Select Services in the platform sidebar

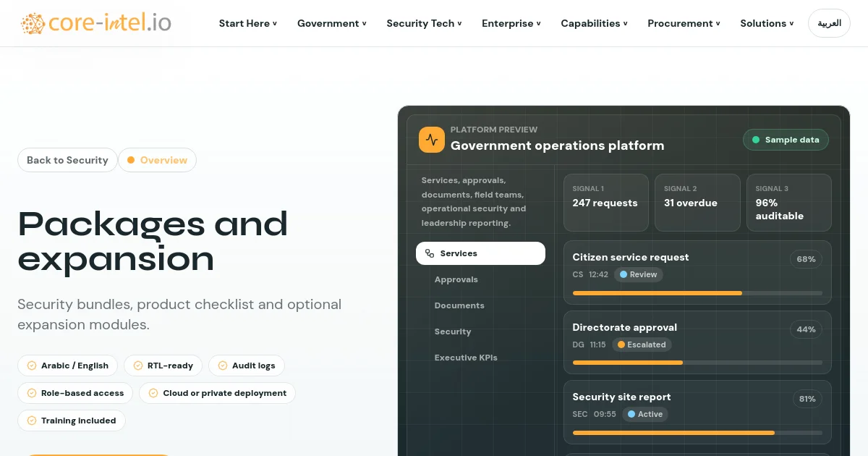(480, 253)
